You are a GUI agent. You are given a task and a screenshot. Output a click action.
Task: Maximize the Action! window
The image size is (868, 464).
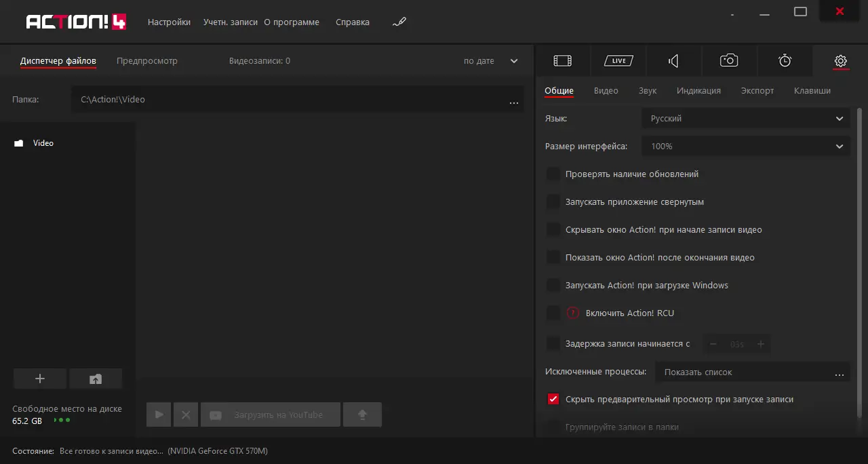pyautogui.click(x=800, y=12)
